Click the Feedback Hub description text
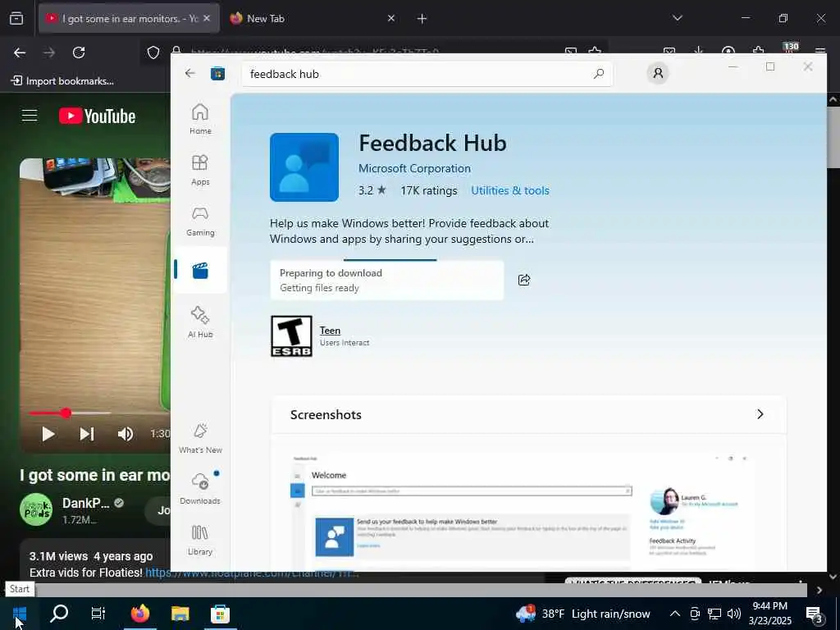The height and width of the screenshot is (630, 840). tap(409, 231)
